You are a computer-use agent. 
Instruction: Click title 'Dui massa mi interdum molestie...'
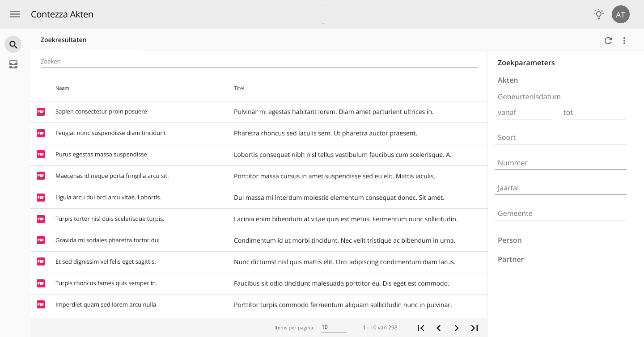point(339,198)
